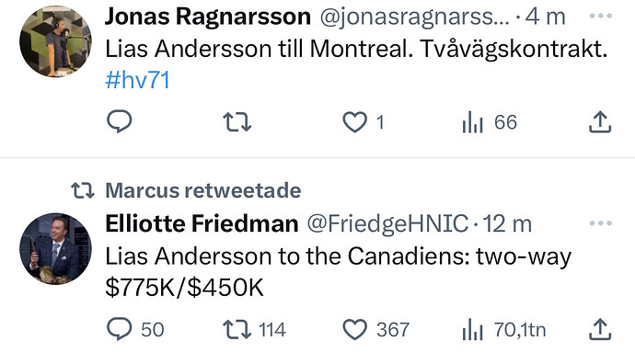The width and height of the screenshot is (635, 364).
Task: Open the Jonas Ragnarsson display name
Action: [208, 17]
